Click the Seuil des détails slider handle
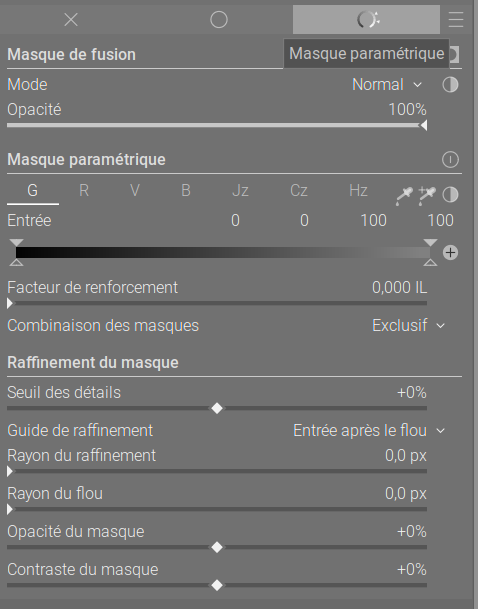 click(x=217, y=408)
